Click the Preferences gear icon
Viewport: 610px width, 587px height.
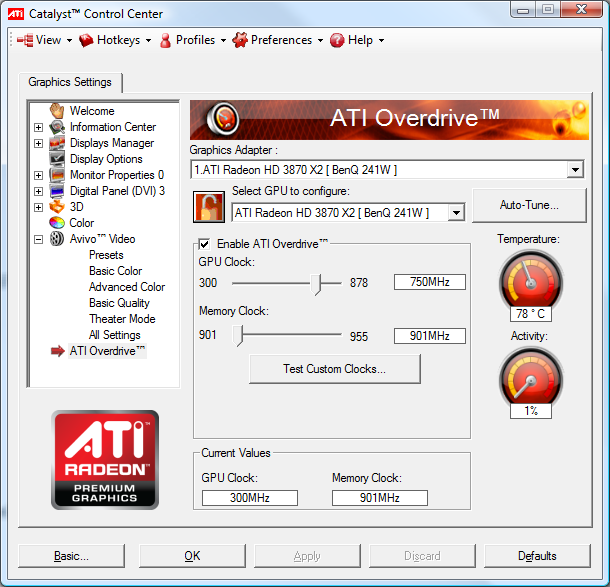tap(240, 40)
